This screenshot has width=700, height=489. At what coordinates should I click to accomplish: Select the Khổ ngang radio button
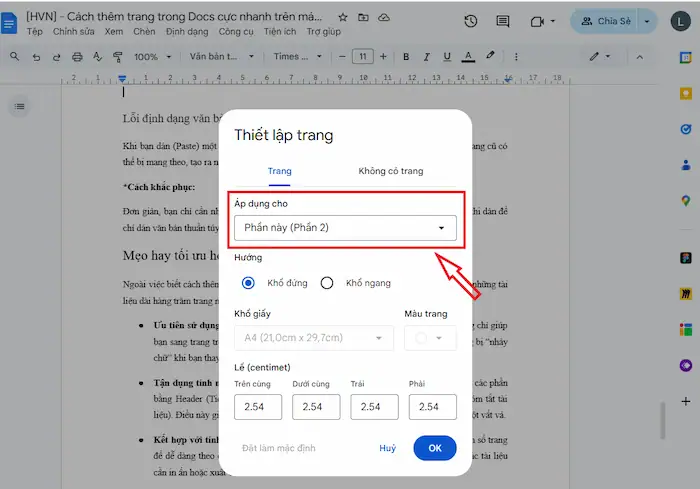326,283
